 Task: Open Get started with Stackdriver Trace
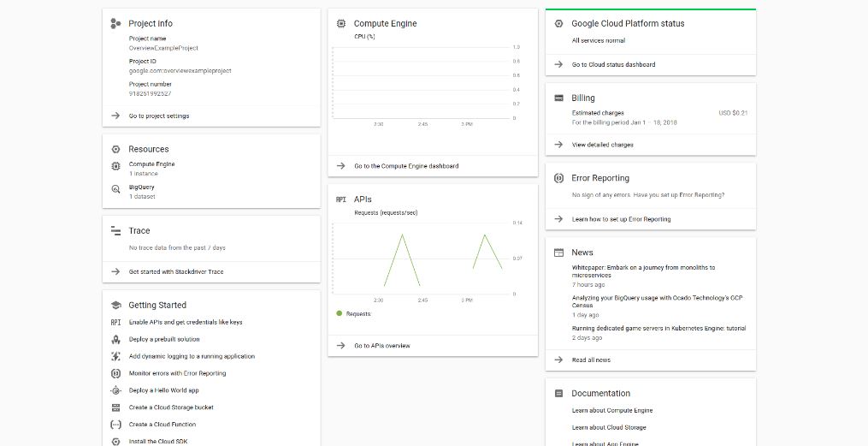coord(176,272)
